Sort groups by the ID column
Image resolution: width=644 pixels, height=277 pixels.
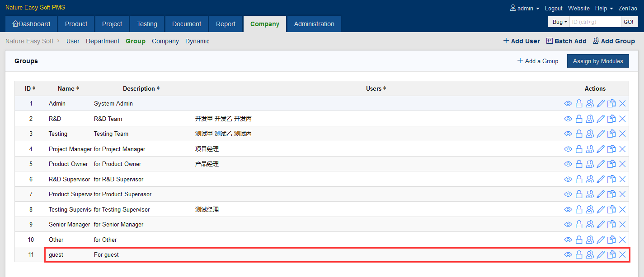(x=30, y=89)
